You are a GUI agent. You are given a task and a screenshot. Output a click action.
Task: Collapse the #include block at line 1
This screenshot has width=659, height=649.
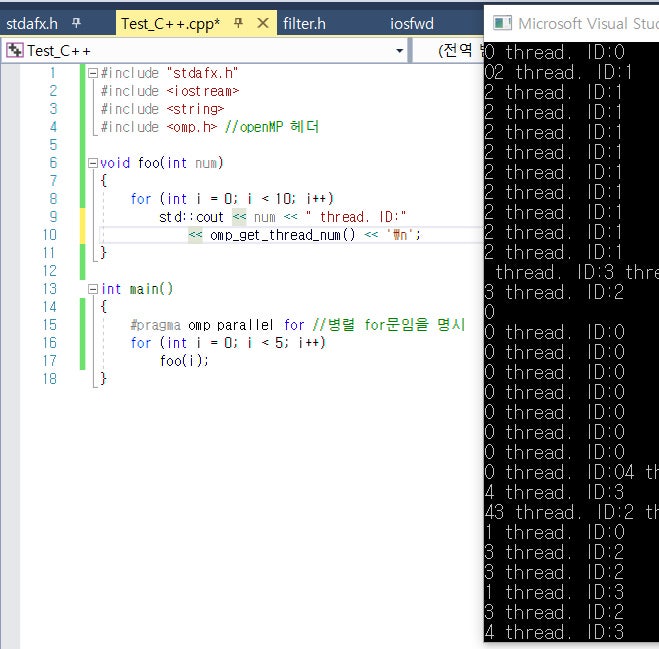pyautogui.click(x=92, y=73)
